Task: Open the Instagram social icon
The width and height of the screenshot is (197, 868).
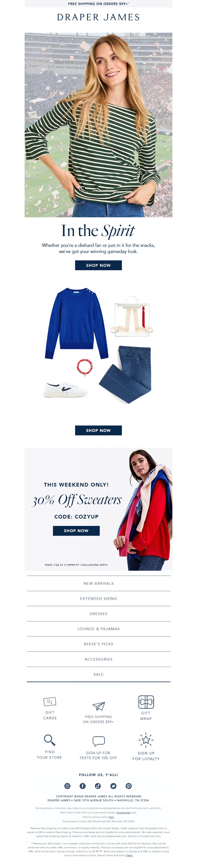Action: 67,786
